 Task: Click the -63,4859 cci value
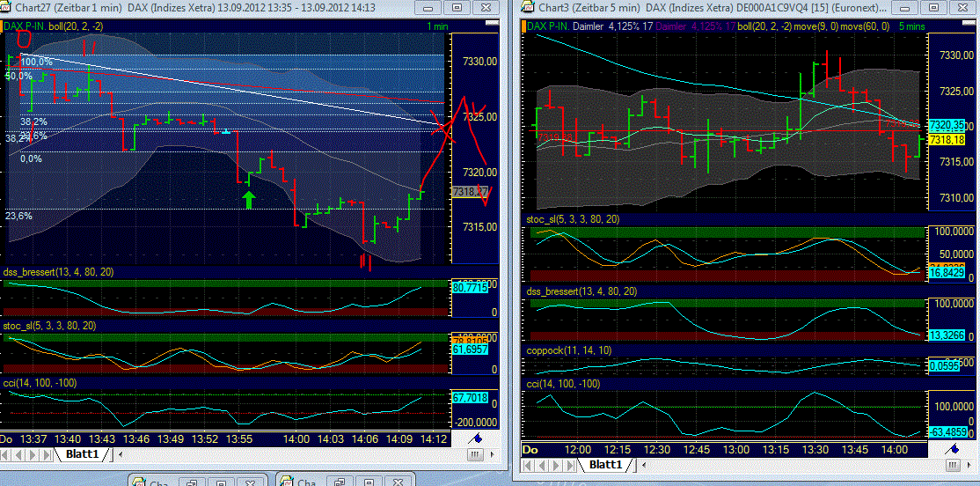[x=948, y=431]
